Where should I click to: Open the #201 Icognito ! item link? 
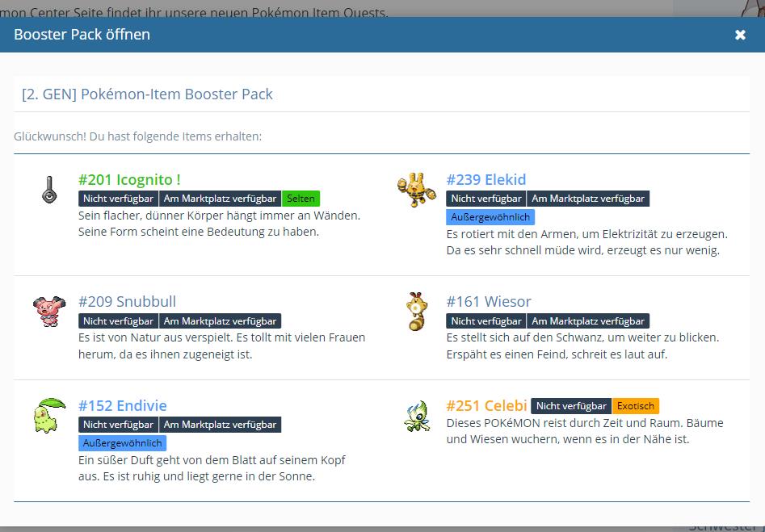[x=129, y=179]
